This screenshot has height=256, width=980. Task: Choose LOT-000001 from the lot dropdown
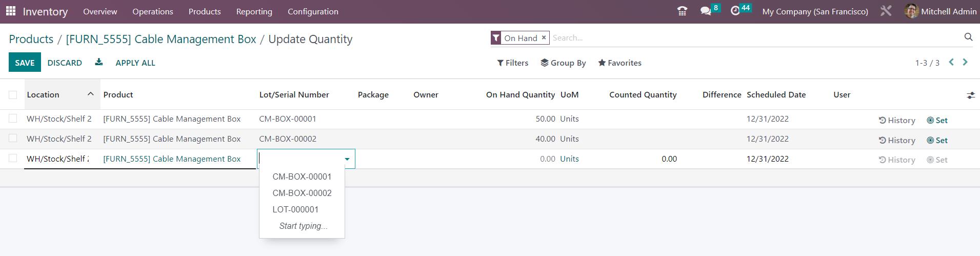(x=295, y=209)
